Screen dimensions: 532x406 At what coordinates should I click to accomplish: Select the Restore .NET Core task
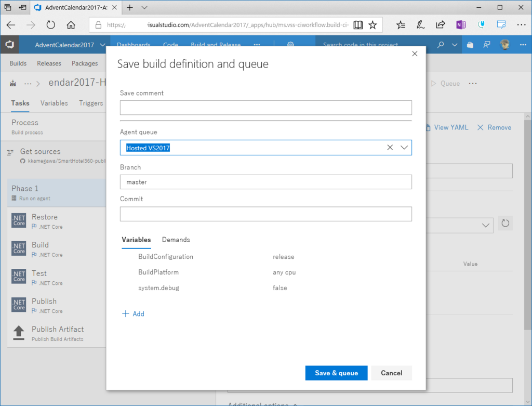57,221
